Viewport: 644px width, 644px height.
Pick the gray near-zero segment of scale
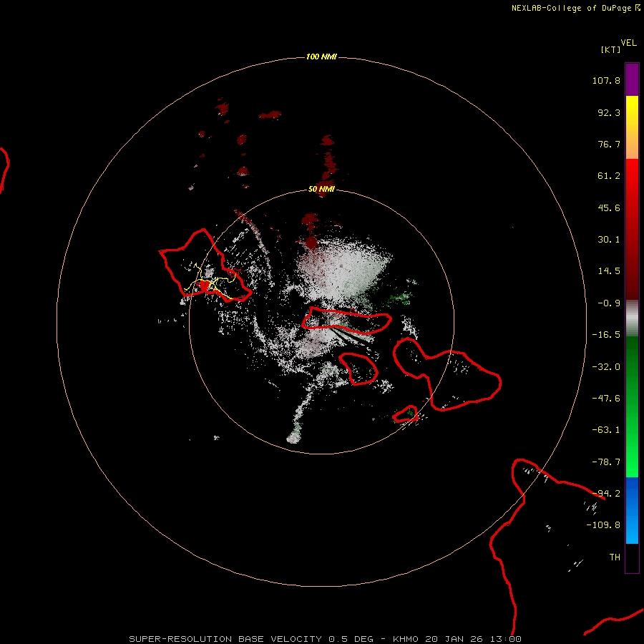(632, 318)
